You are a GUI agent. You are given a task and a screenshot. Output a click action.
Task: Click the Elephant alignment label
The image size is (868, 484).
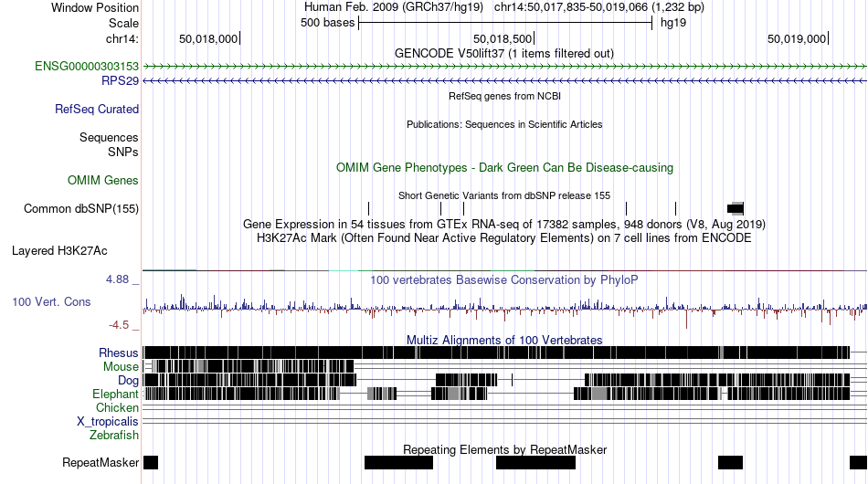click(x=115, y=394)
